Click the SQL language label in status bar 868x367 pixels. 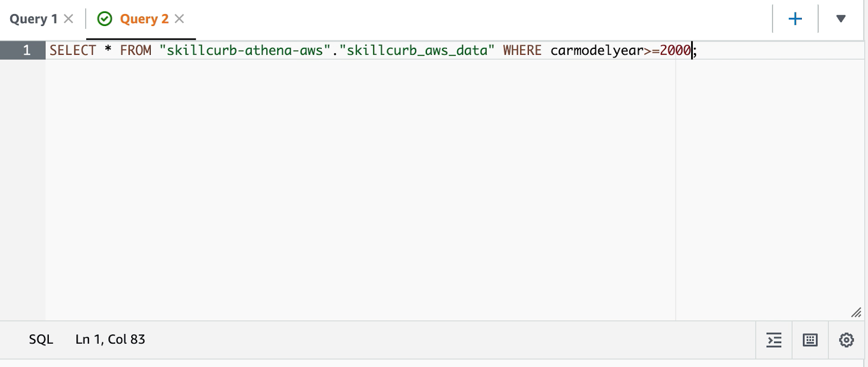pos(41,339)
